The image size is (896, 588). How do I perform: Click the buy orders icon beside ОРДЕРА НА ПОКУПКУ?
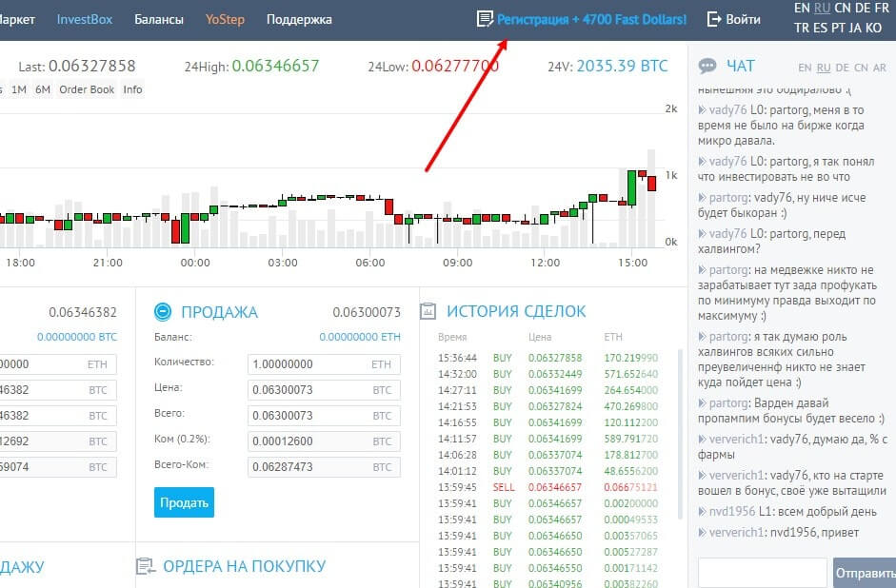146,566
